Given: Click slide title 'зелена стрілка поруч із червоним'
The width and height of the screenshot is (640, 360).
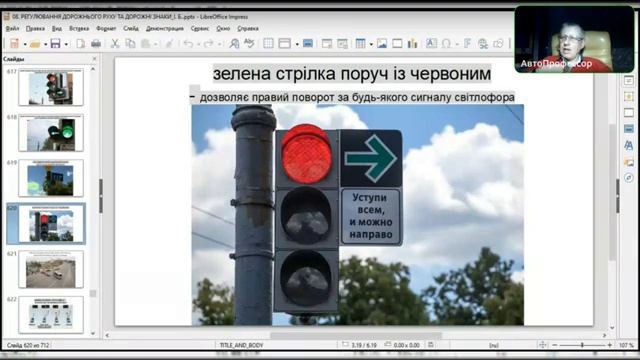Looking at the screenshot, I should click(352, 74).
